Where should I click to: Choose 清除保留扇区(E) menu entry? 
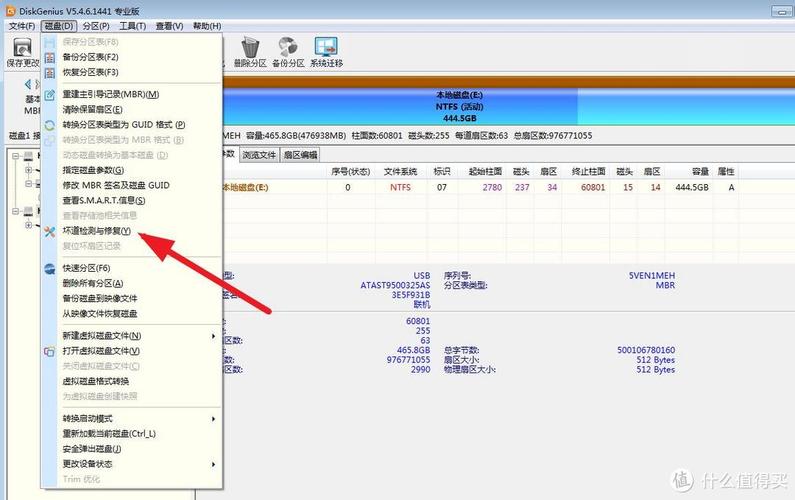coord(92,110)
